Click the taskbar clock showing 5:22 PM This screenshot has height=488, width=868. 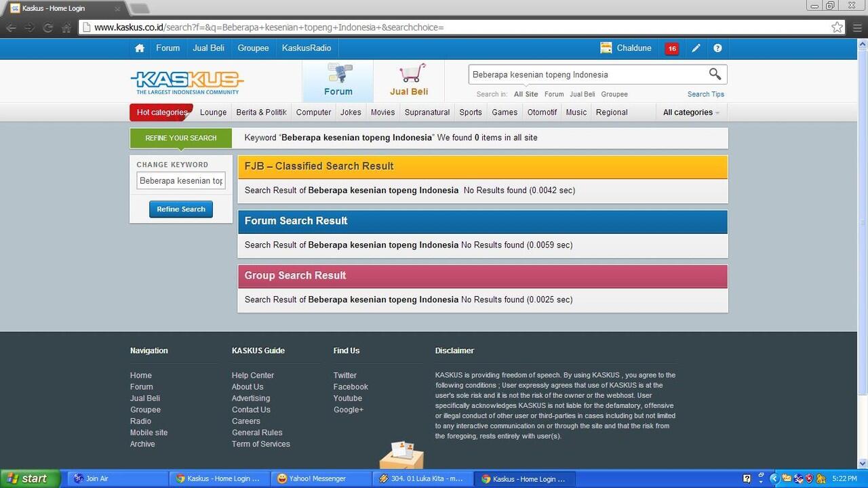click(844, 479)
